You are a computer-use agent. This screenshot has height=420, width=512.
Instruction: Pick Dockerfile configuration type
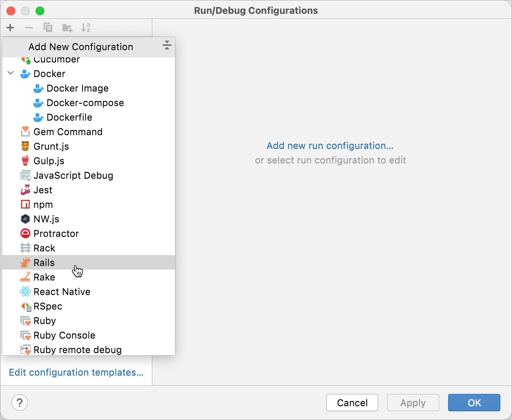tap(69, 117)
